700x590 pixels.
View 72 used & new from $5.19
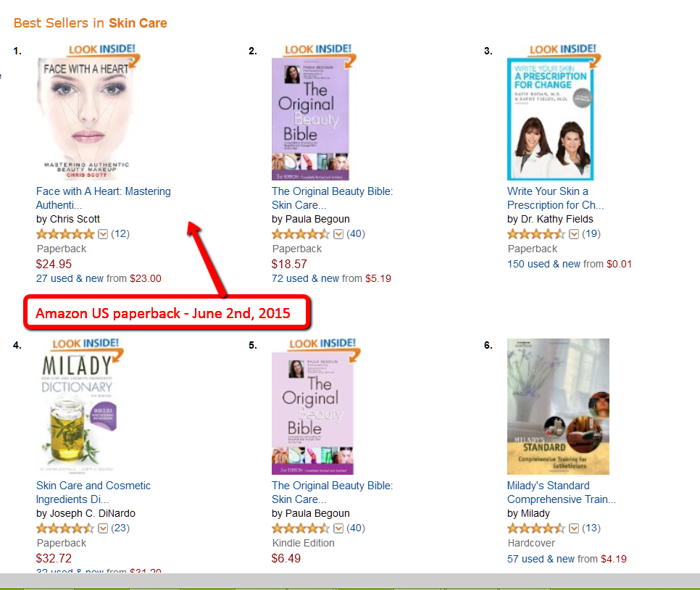(331, 278)
